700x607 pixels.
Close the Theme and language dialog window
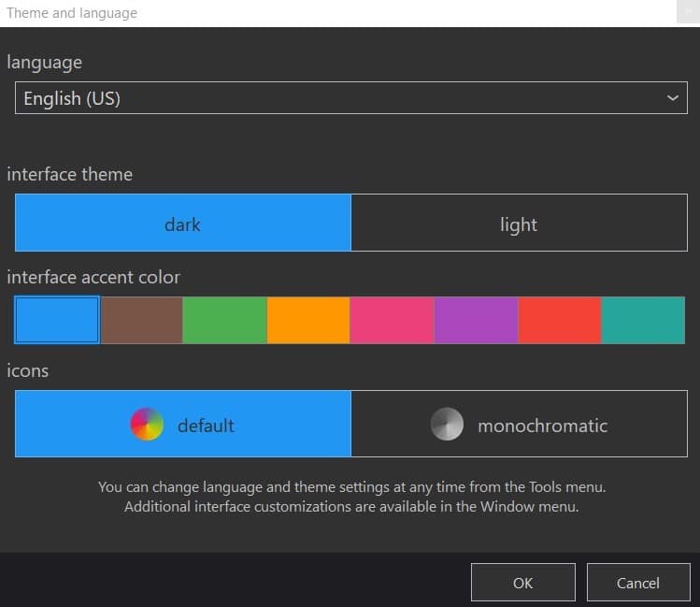[690, 12]
